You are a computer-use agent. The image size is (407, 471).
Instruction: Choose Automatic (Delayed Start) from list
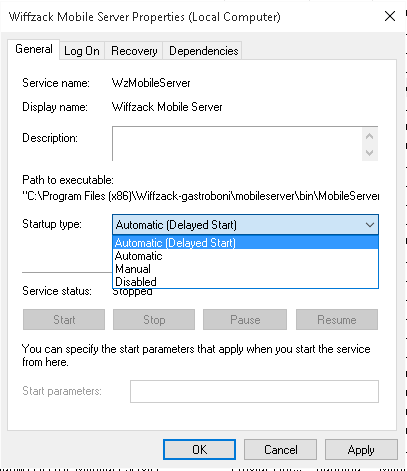pos(246,243)
